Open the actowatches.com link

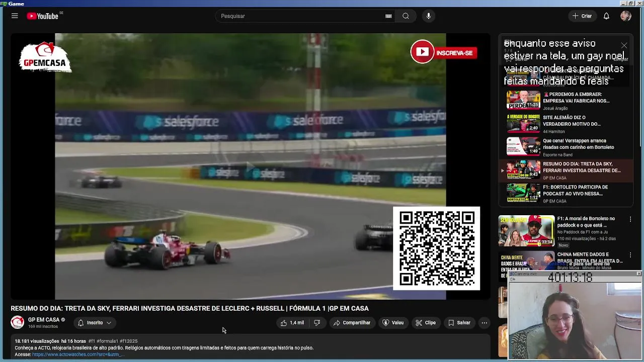tap(78, 354)
